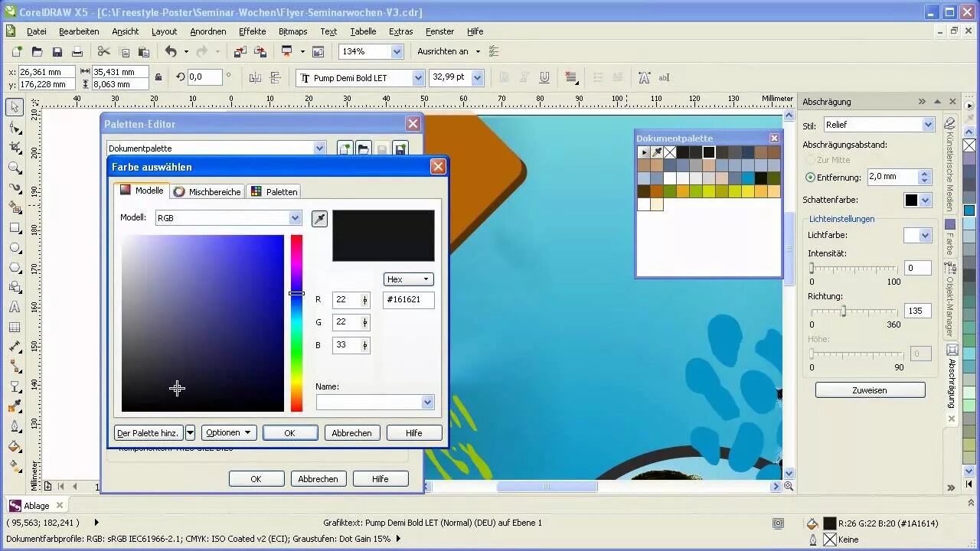Select the Rectangle tool
The width and height of the screenshot is (980, 551).
[15, 227]
